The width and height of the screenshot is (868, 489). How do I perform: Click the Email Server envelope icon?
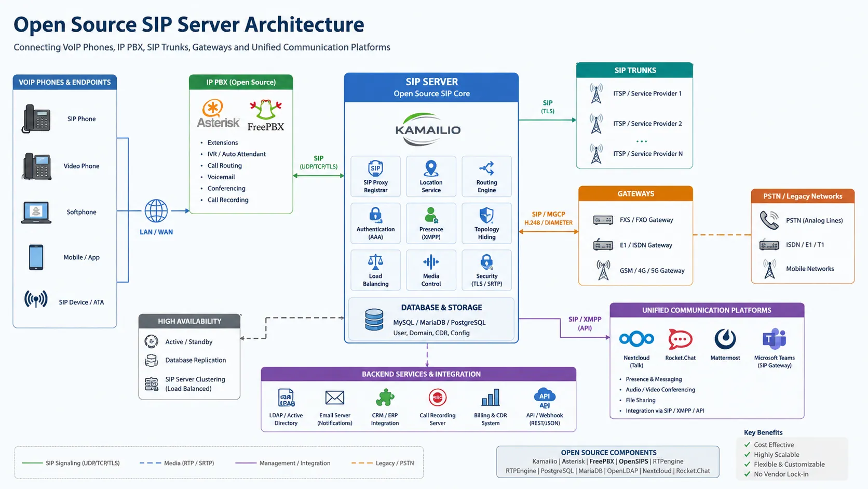[x=335, y=398]
